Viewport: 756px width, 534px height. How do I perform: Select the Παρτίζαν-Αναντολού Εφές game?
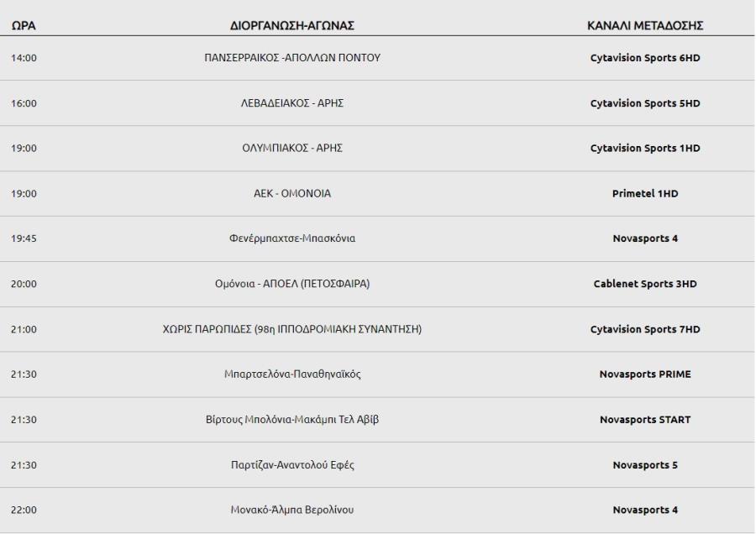pyautogui.click(x=292, y=465)
